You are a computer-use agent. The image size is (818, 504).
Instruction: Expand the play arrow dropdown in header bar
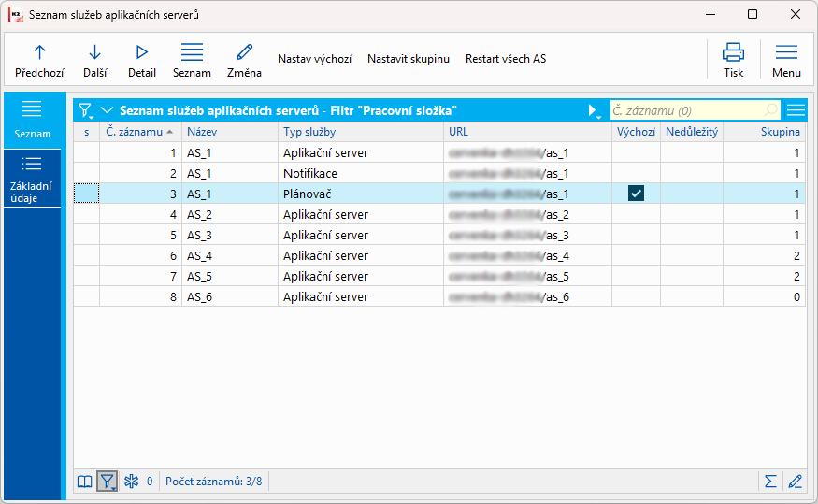pos(594,110)
